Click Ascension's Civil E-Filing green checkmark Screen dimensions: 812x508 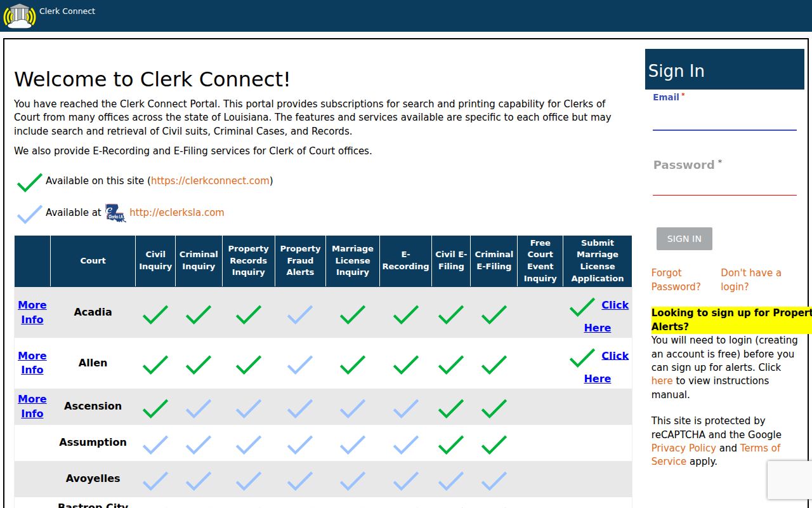tap(451, 408)
